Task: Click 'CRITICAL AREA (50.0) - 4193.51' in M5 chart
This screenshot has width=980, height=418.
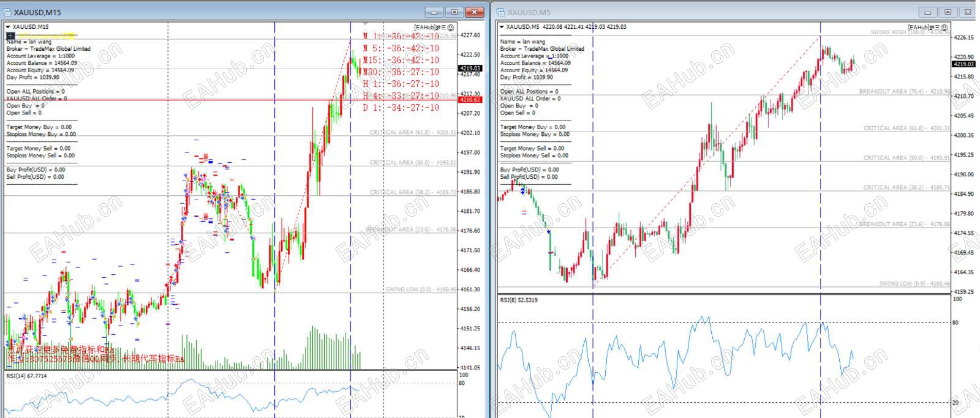Action: click(907, 158)
